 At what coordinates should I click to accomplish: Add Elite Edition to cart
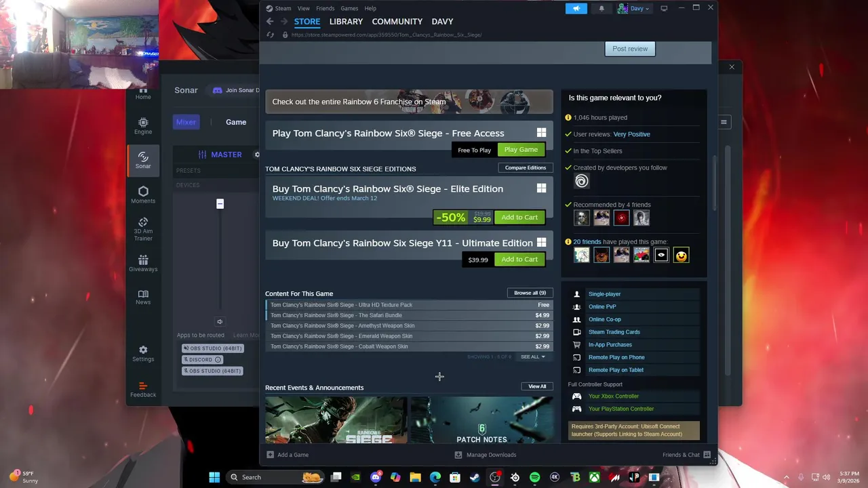519,218
